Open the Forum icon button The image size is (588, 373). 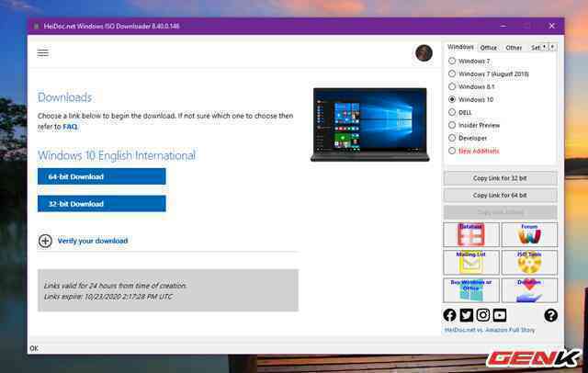529,234
